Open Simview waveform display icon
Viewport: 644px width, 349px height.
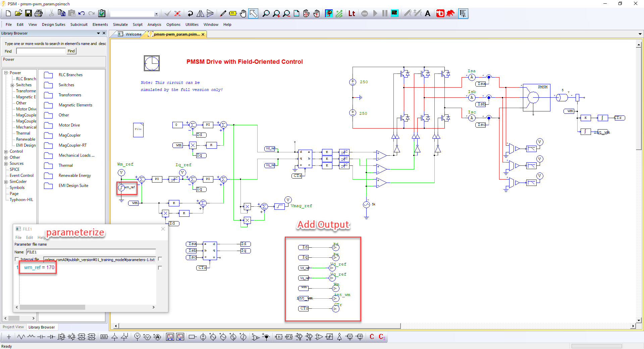point(395,13)
